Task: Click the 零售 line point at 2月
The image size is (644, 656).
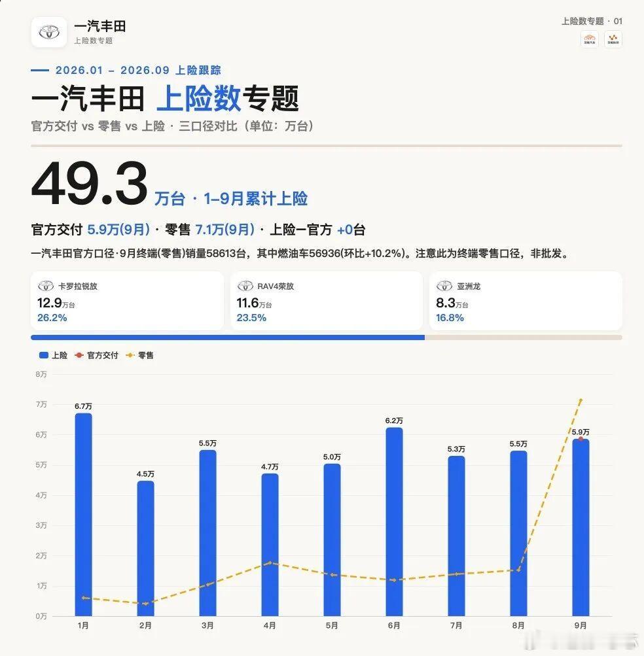Action: pos(145,603)
